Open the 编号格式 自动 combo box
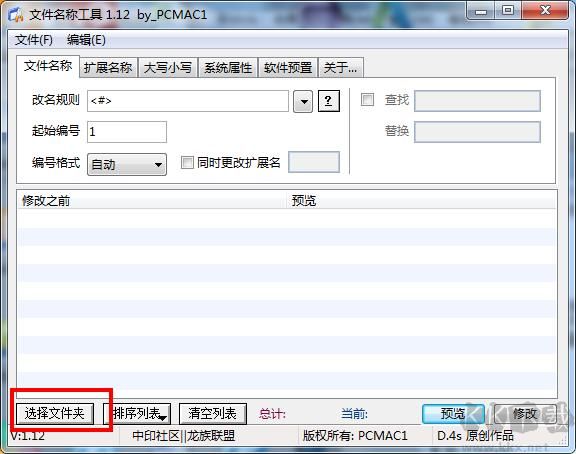 pyautogui.click(x=127, y=164)
